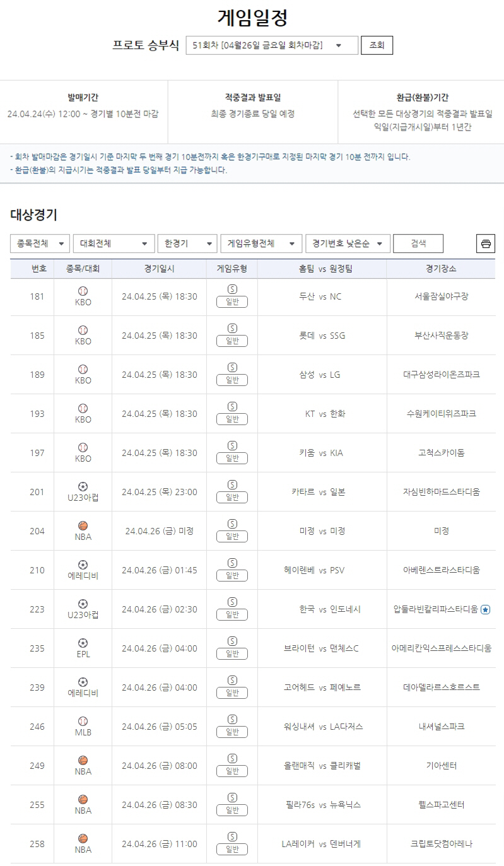Click the 조회 lookup button
The image size is (504, 866).
click(377, 45)
